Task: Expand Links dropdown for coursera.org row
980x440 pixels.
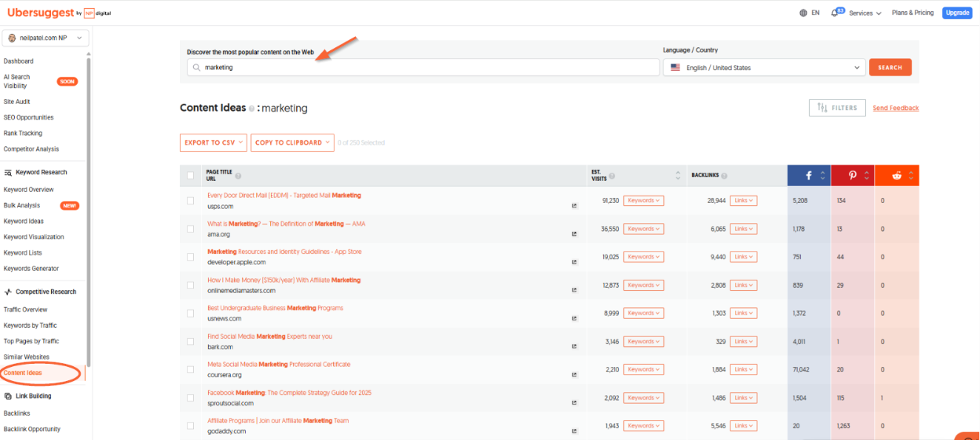Action: (x=743, y=369)
